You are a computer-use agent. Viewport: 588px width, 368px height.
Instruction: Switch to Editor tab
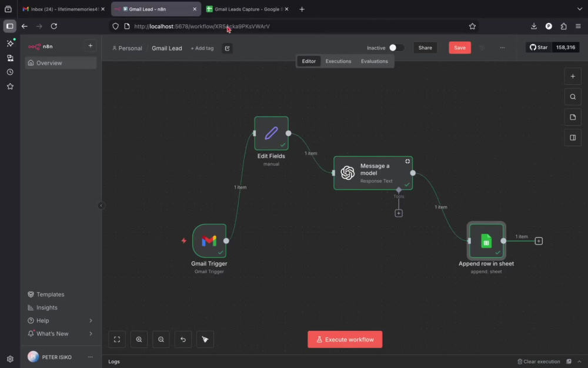pos(309,61)
